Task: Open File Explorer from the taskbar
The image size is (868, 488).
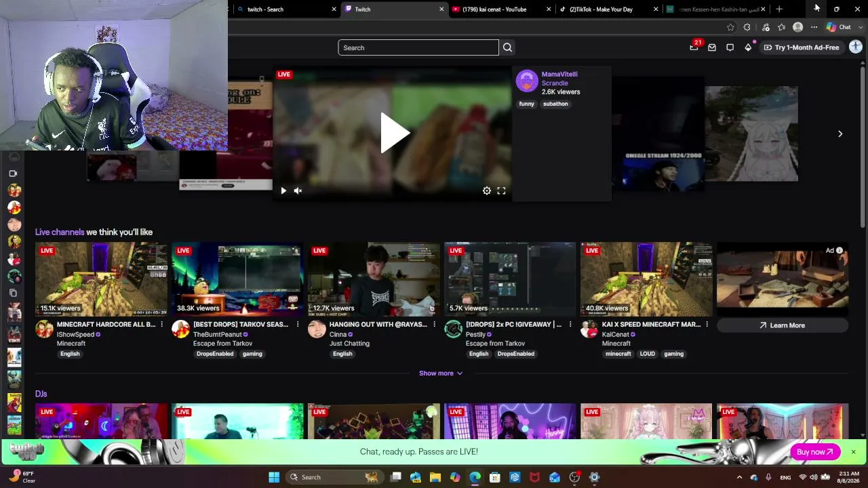Action: click(435, 477)
